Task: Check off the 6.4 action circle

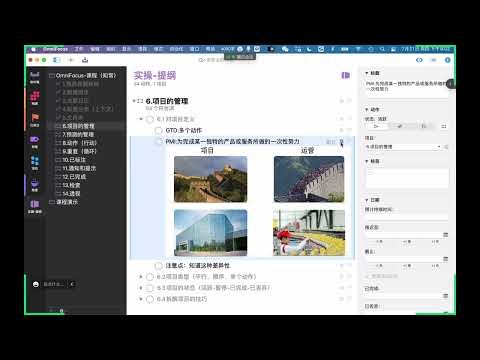Action: click(150, 299)
